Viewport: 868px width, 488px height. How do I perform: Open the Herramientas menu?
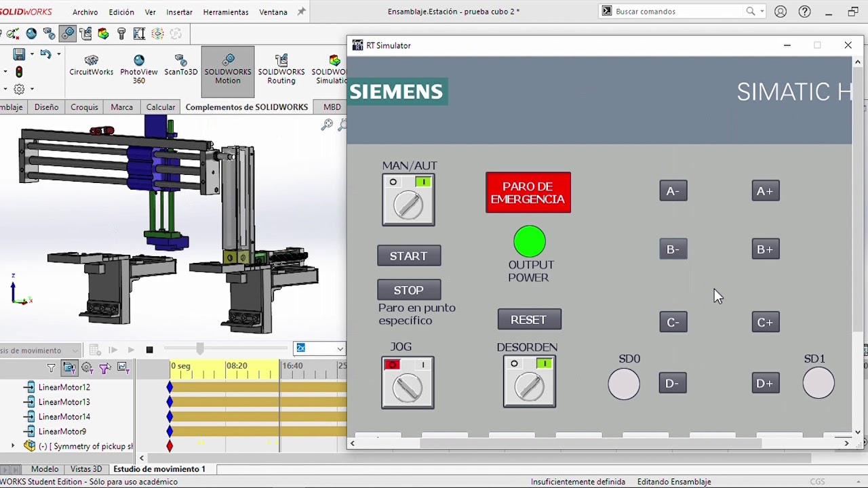click(226, 12)
